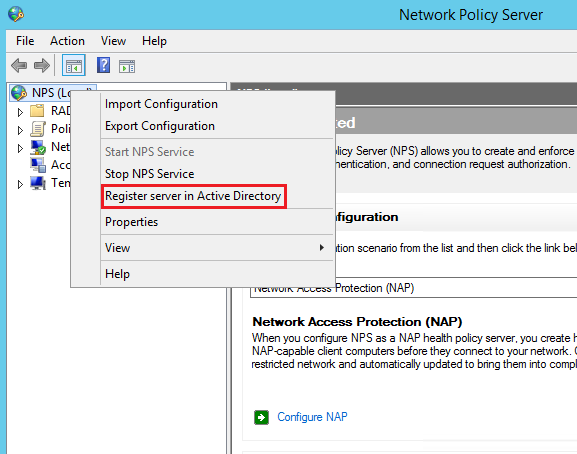Screen dimensions: 577x454
Task: Expand the Policies tree node
Action: pos(20,130)
